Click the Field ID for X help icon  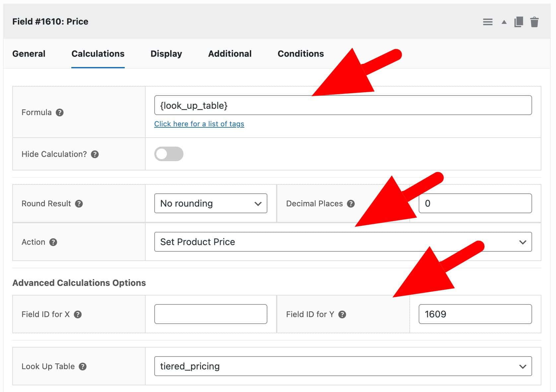(x=78, y=314)
